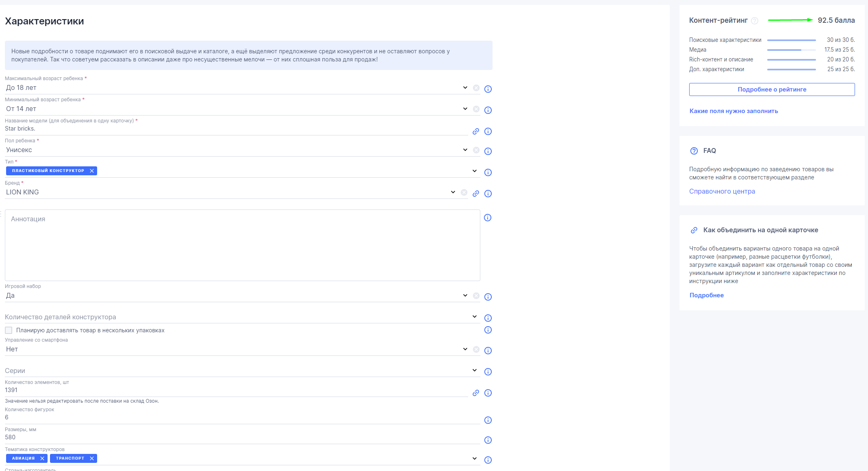This screenshot has height=471, width=868.
Task: Open help icon beside Контент-рейтинг title
Action: (755, 21)
